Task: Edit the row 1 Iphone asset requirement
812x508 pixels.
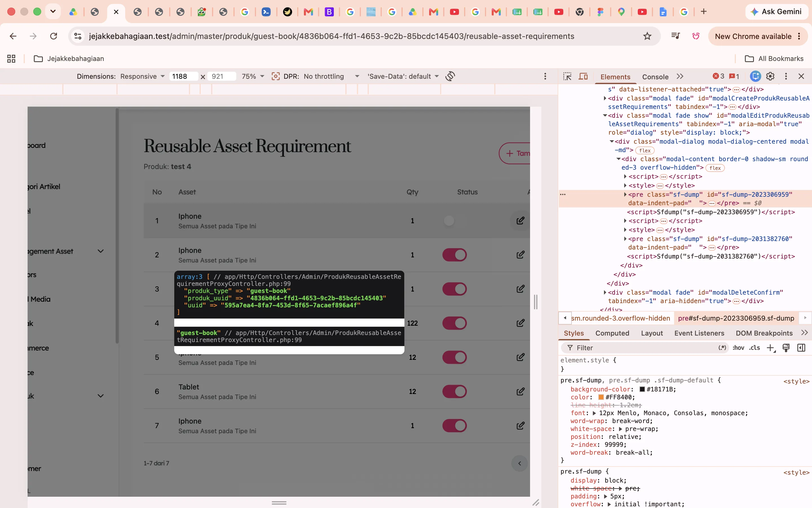Action: coord(520,221)
